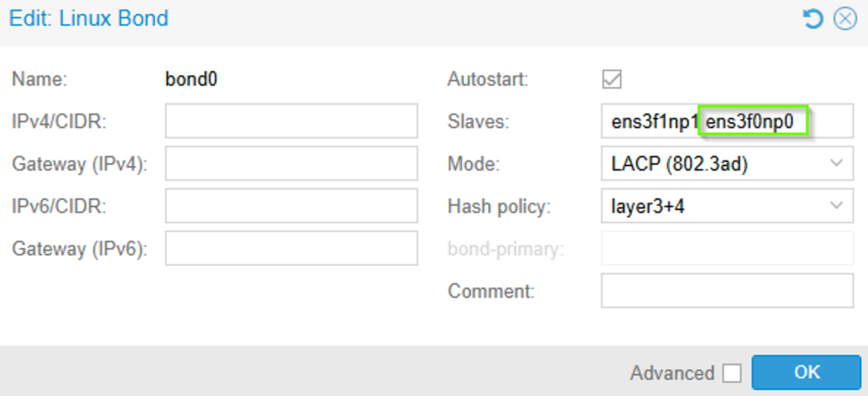Click inside the Comment field

(726, 291)
